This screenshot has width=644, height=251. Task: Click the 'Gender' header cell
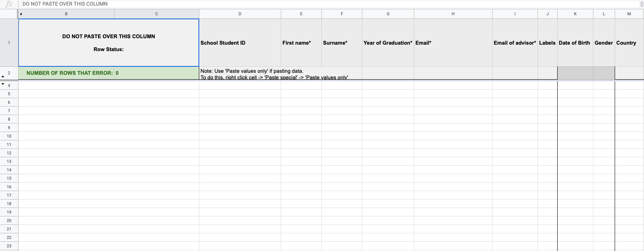(604, 43)
